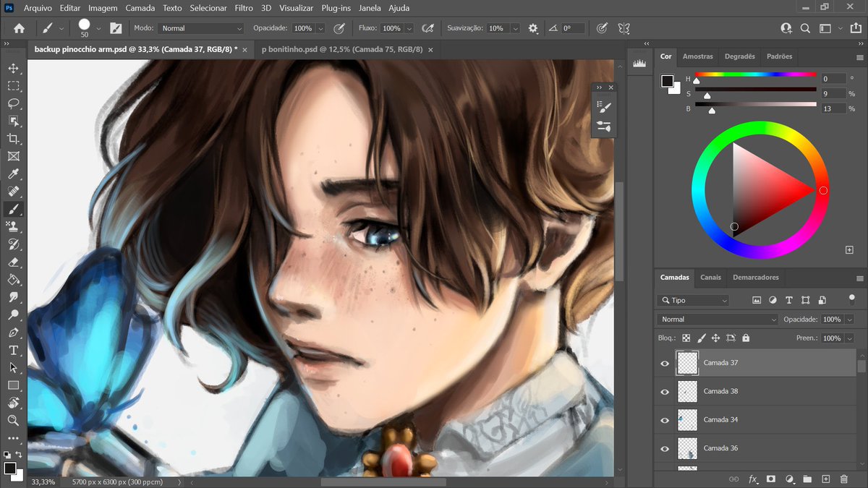
Task: Toggle layer filtering switch on or off
Action: pos(851,299)
